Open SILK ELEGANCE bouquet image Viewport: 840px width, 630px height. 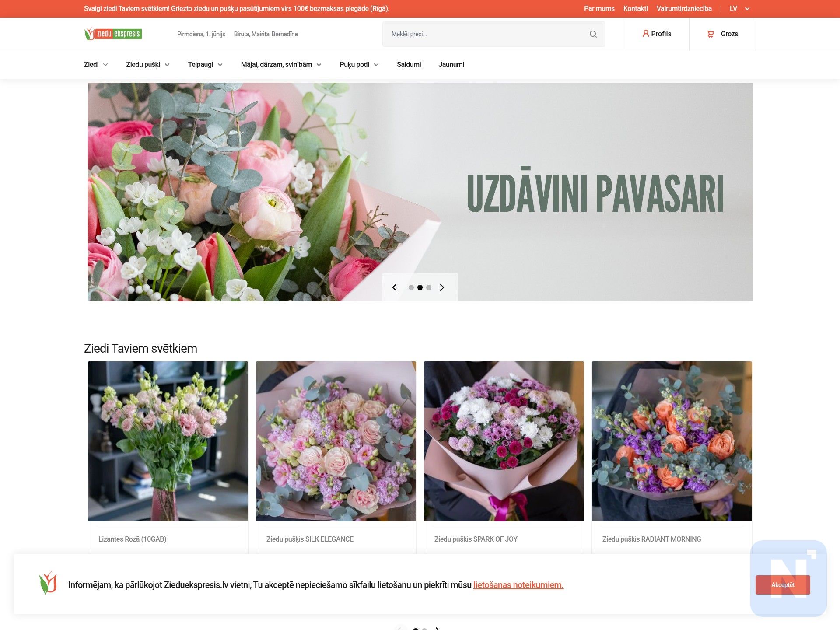pyautogui.click(x=336, y=441)
